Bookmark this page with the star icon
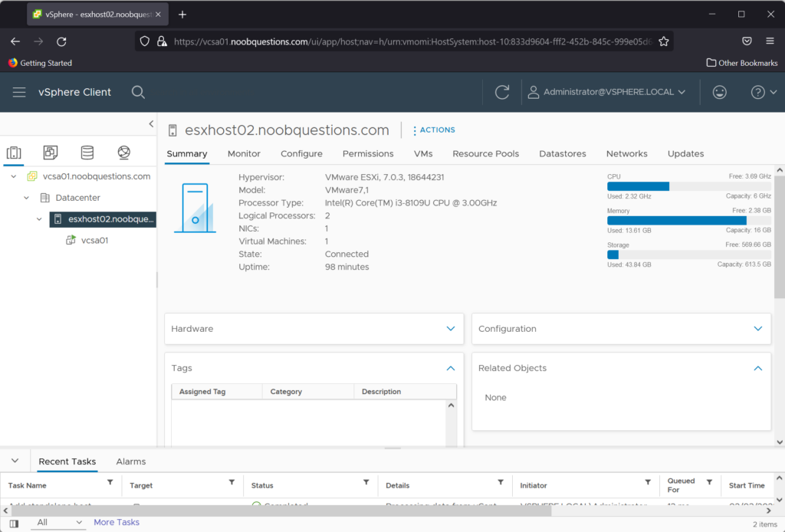 tap(664, 41)
